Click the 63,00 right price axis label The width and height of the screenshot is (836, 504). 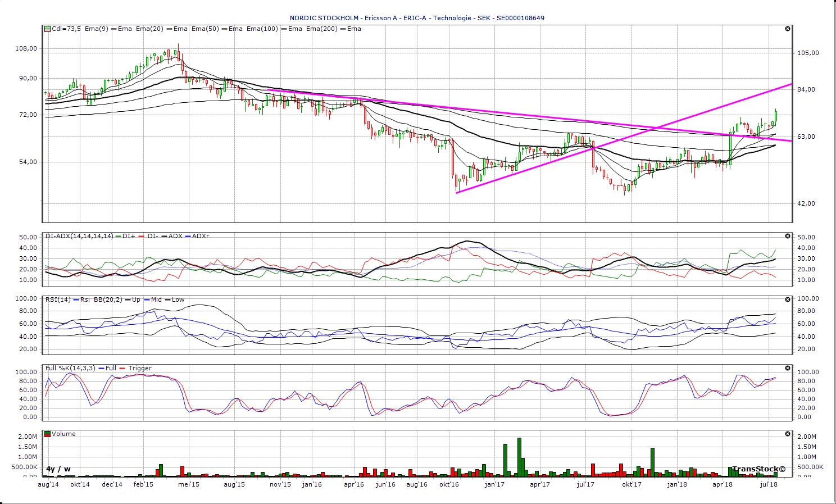(x=806, y=137)
